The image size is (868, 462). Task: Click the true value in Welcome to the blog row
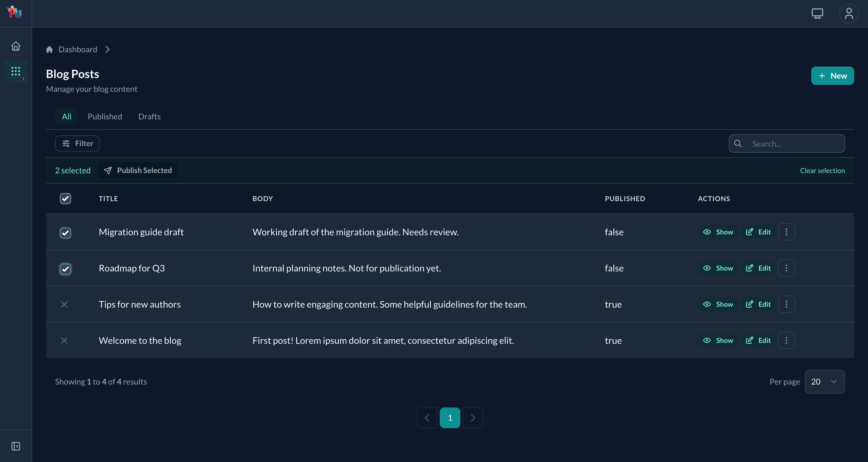(613, 340)
